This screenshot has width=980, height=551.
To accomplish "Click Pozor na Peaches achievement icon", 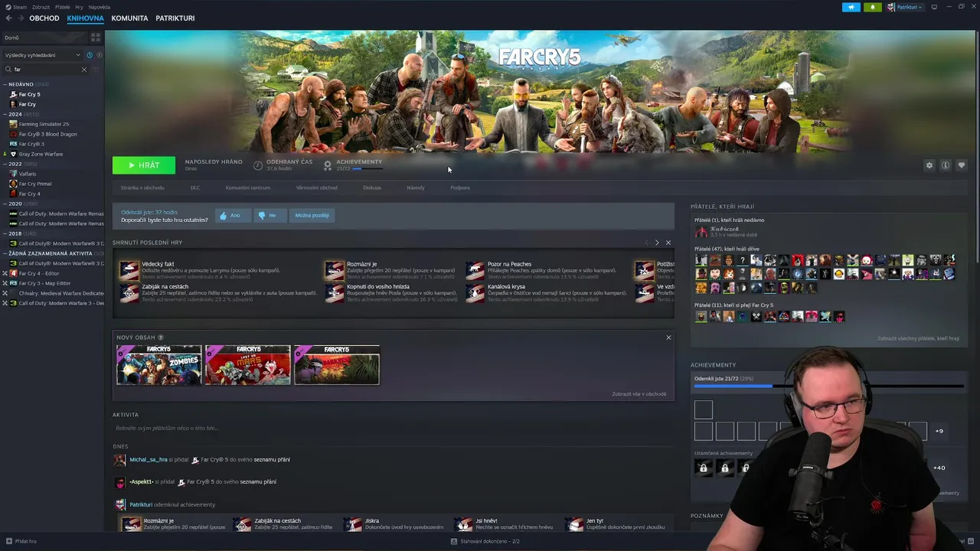I will [475, 270].
